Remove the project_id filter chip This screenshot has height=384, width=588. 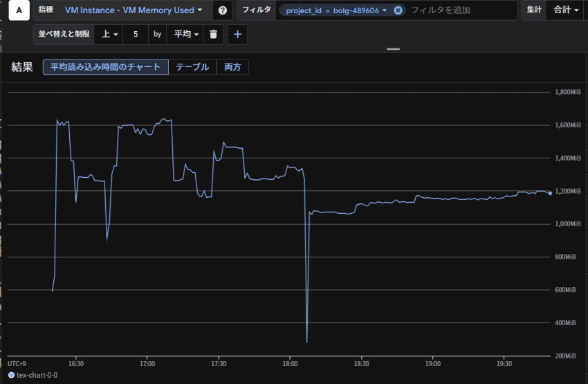[x=398, y=10]
